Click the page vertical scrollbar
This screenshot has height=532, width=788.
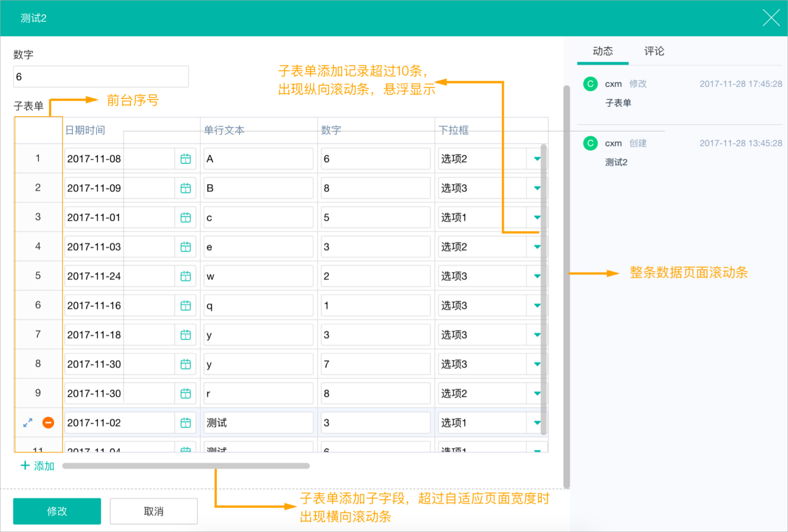coord(566,287)
